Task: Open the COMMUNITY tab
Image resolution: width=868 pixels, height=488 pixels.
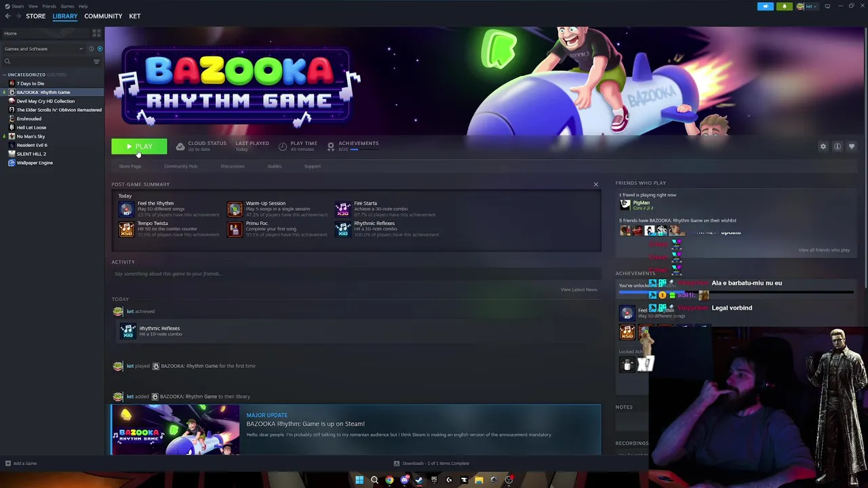Action: coord(103,16)
